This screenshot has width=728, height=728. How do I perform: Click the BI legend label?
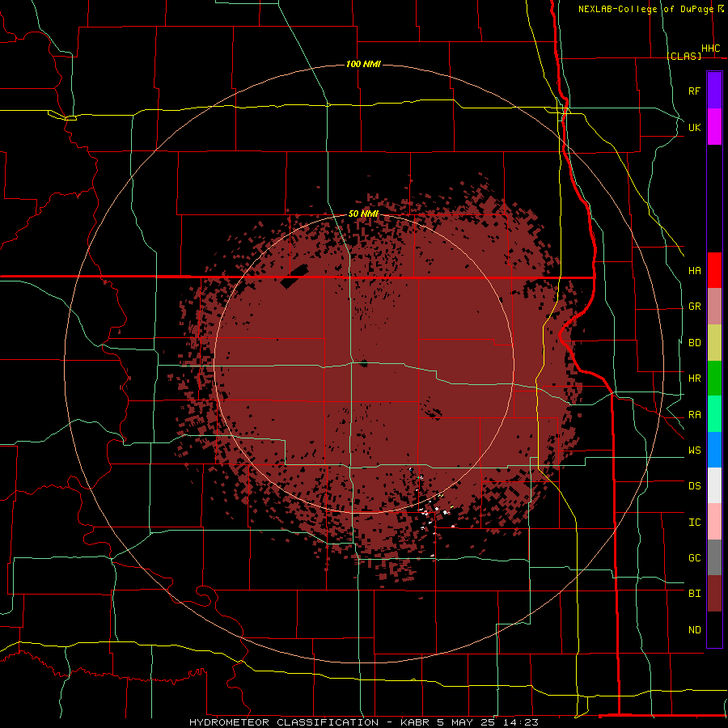tap(694, 594)
